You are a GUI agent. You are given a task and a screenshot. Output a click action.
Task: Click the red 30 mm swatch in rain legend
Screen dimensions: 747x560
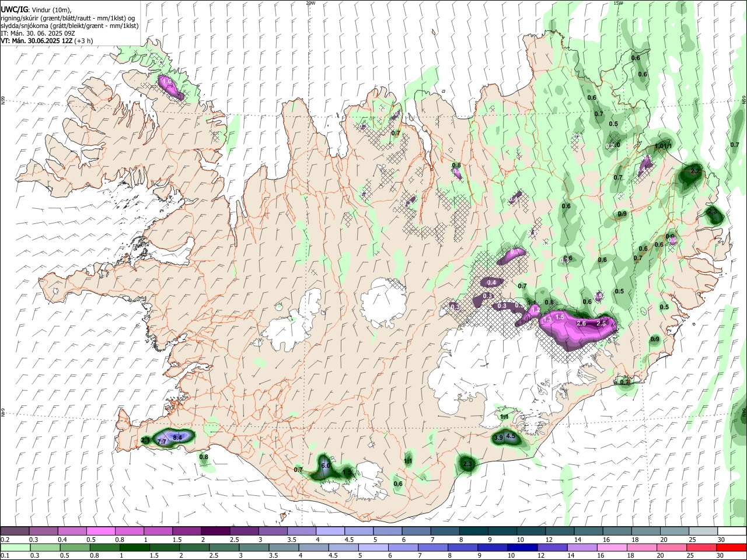point(732,547)
